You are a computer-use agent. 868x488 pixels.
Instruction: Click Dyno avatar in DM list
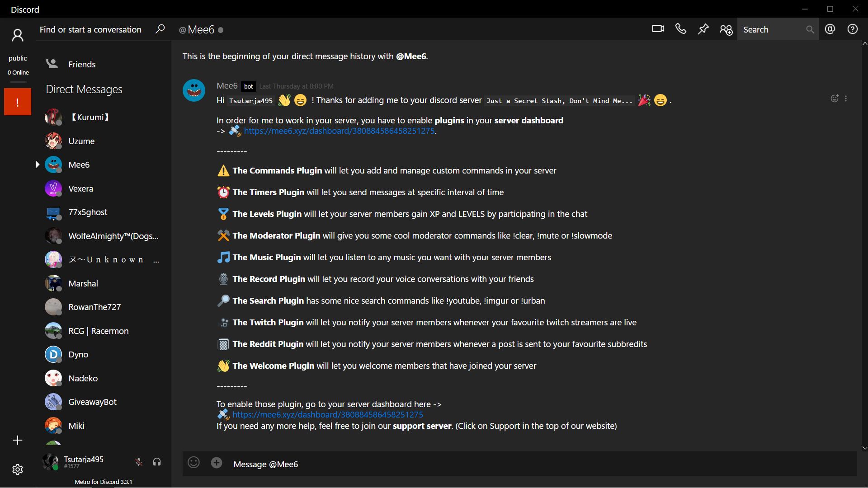point(53,354)
